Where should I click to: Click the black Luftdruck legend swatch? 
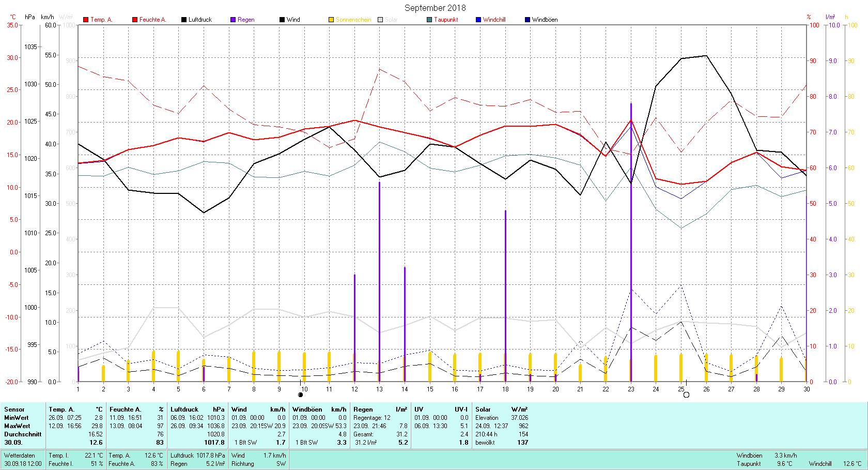pos(184,20)
